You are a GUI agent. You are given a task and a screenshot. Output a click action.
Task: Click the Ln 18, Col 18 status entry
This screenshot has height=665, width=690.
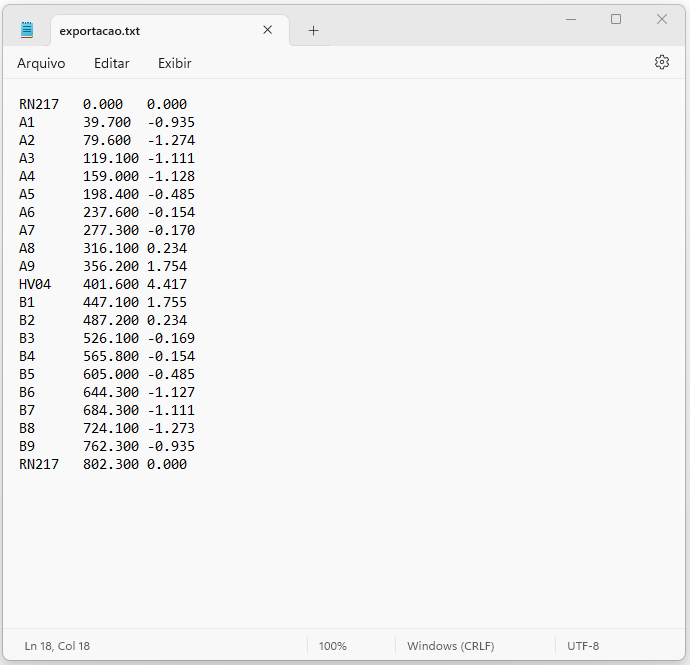click(x=57, y=646)
